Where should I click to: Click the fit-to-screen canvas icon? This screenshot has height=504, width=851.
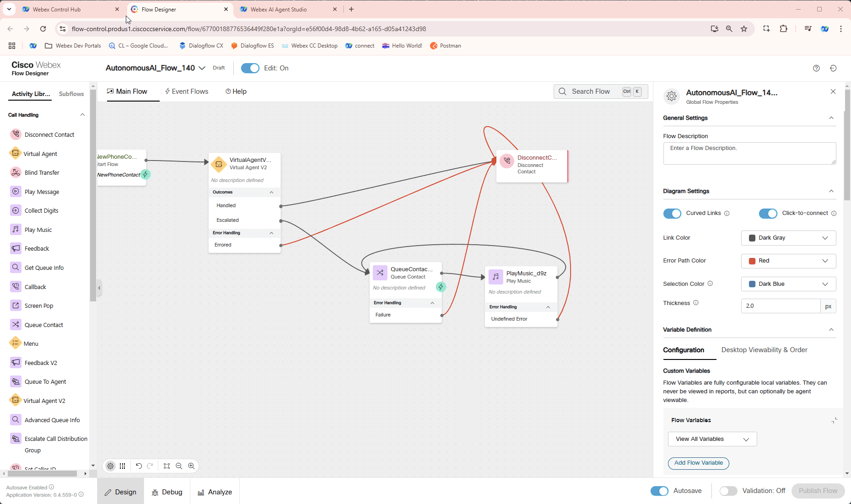coord(167,466)
